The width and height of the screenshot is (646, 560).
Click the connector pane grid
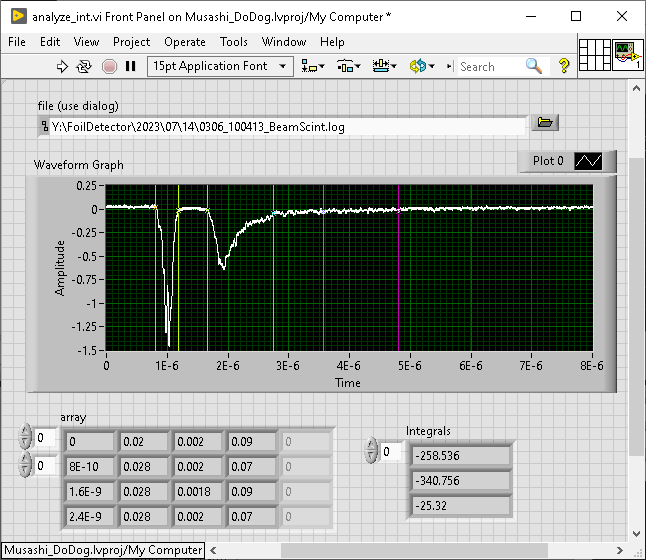(x=595, y=53)
